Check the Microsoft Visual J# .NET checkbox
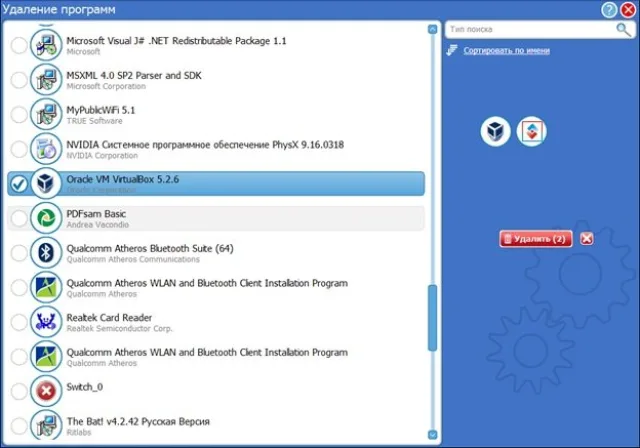The image size is (640, 448). [x=19, y=45]
